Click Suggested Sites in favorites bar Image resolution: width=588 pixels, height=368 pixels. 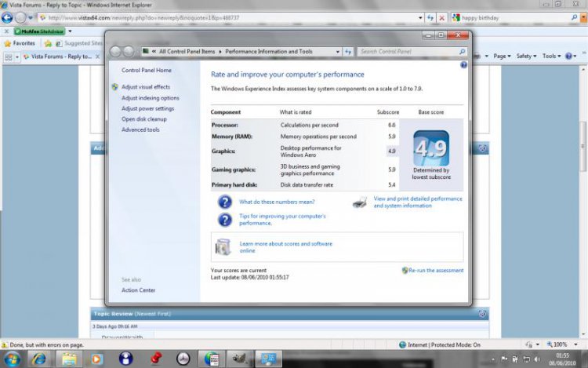click(83, 43)
